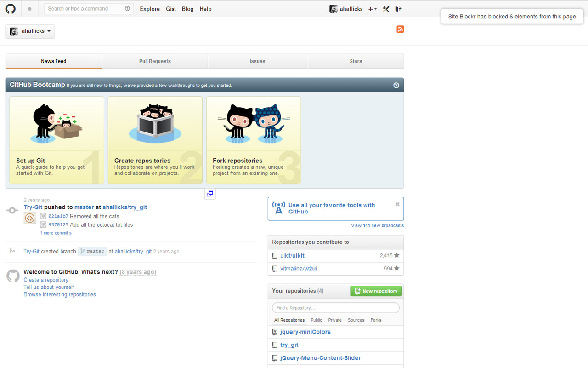Click repo icon beside try_git
The image size is (588, 368).
(274, 345)
